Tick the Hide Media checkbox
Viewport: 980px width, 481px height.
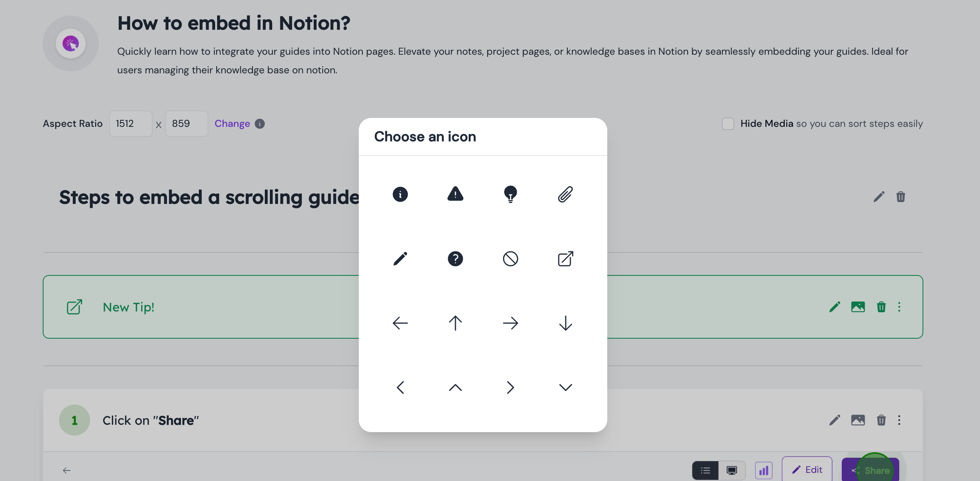pos(728,124)
